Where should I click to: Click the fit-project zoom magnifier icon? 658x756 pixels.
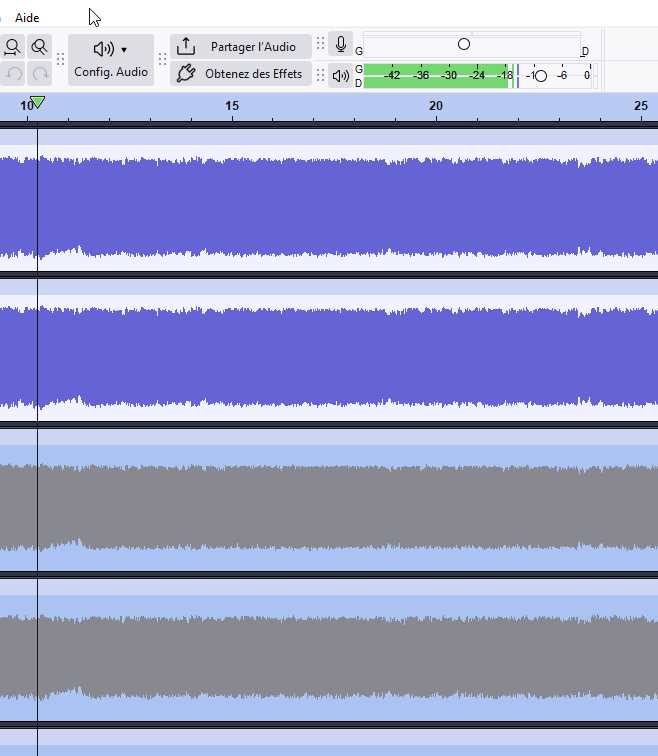coord(40,47)
